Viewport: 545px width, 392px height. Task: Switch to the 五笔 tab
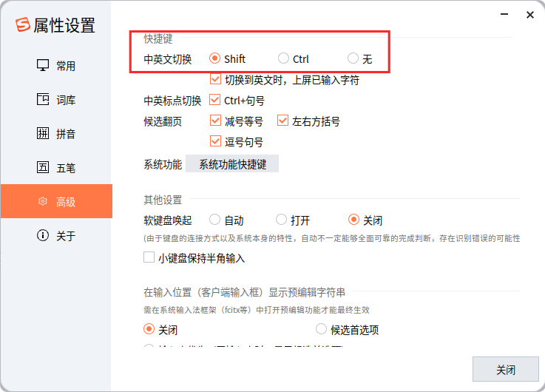click(x=56, y=167)
